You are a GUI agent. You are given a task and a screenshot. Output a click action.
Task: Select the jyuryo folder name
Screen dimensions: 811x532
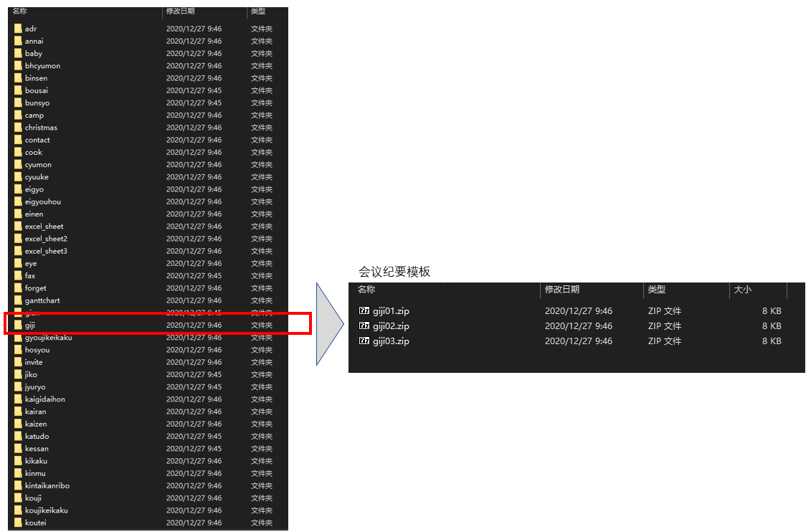coord(35,387)
